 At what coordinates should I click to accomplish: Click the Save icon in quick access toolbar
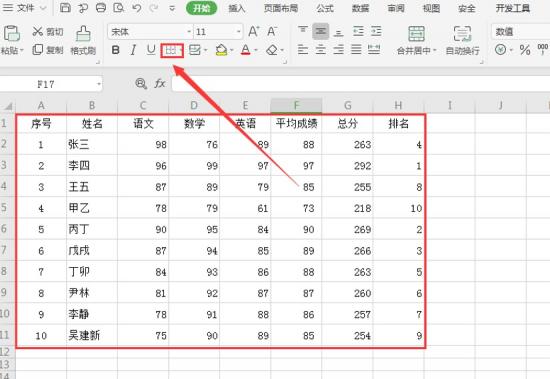(x=65, y=8)
